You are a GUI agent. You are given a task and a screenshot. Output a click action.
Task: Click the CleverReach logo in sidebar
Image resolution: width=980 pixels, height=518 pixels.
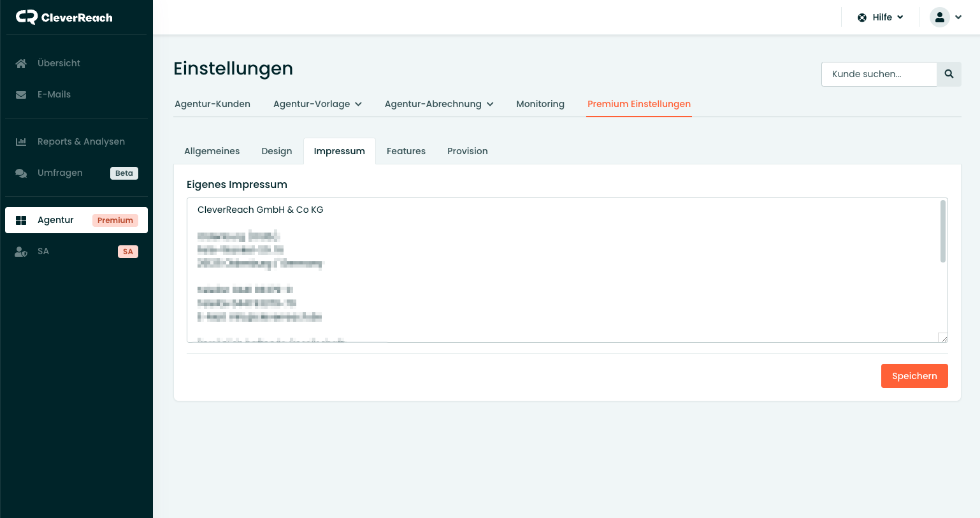coord(64,17)
